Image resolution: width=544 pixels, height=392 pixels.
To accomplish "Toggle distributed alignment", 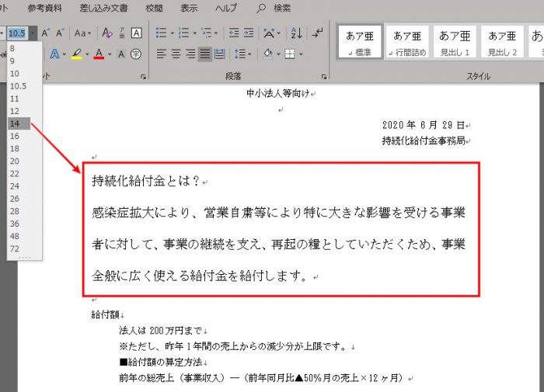I will (219, 54).
